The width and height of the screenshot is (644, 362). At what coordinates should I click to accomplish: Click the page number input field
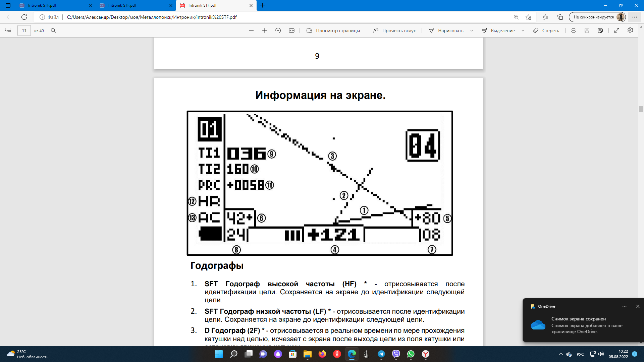(24, 31)
